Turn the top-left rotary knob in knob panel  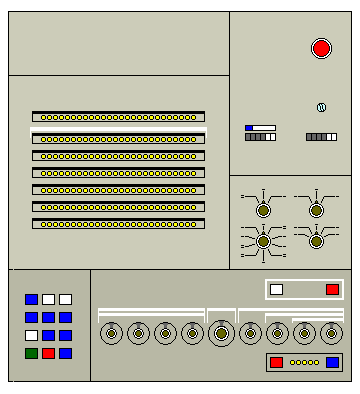tap(263, 210)
